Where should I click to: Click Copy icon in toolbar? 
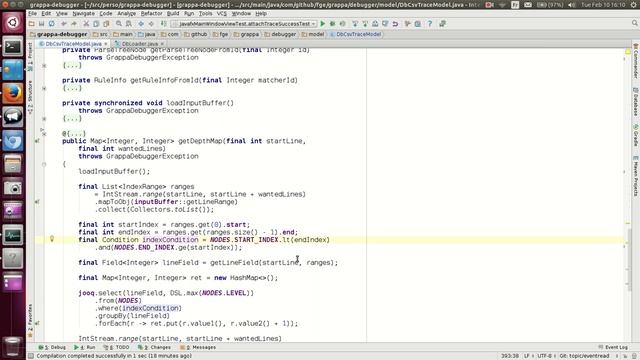96,24
